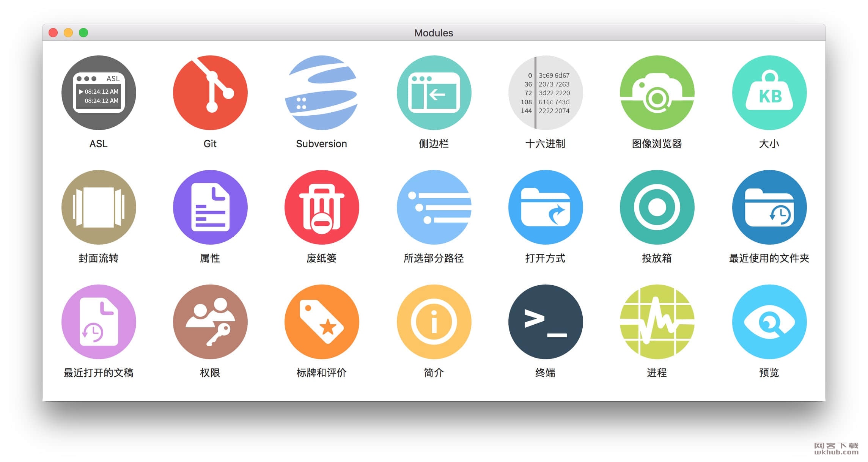Click the 简介 text label

coord(434,373)
